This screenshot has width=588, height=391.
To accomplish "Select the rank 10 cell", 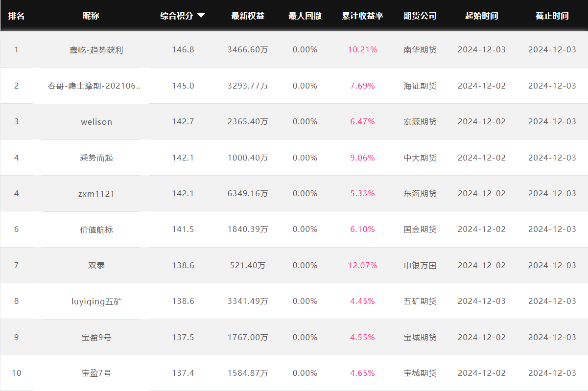I will point(16,373).
